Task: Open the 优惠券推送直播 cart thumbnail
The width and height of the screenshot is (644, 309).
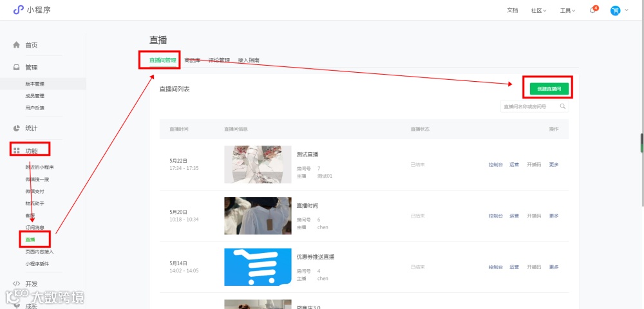Action: click(x=258, y=267)
